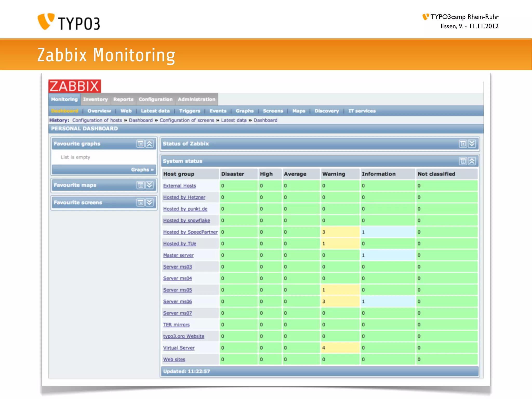Image resolution: width=532 pixels, height=399 pixels.
Task: Open Favourite screens menu icon
Action: [140, 202]
